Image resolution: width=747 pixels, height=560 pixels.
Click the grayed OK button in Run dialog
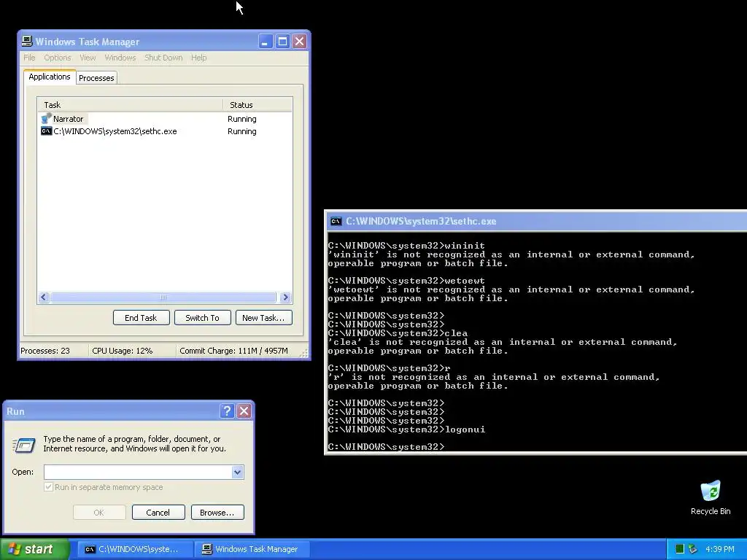(99, 513)
